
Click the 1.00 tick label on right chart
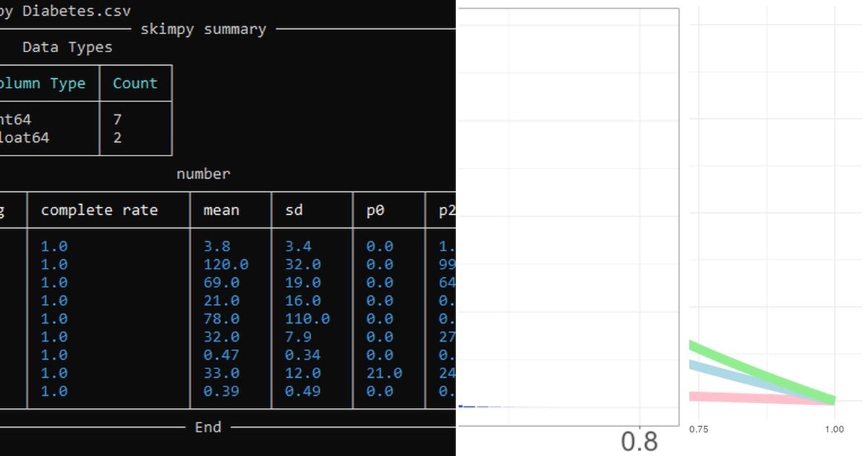click(x=835, y=429)
